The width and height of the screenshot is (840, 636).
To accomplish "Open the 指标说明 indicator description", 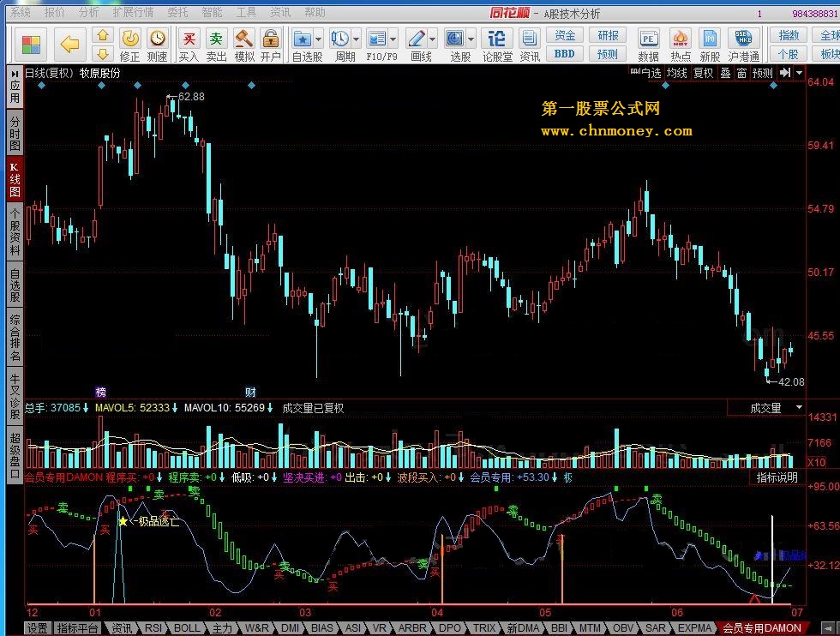I will 777,477.
